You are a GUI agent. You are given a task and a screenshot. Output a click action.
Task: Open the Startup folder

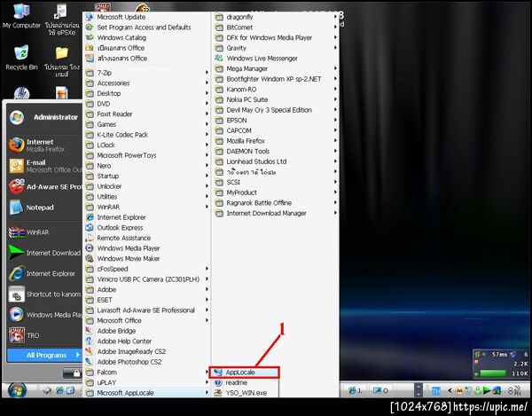pyautogui.click(x=147, y=176)
